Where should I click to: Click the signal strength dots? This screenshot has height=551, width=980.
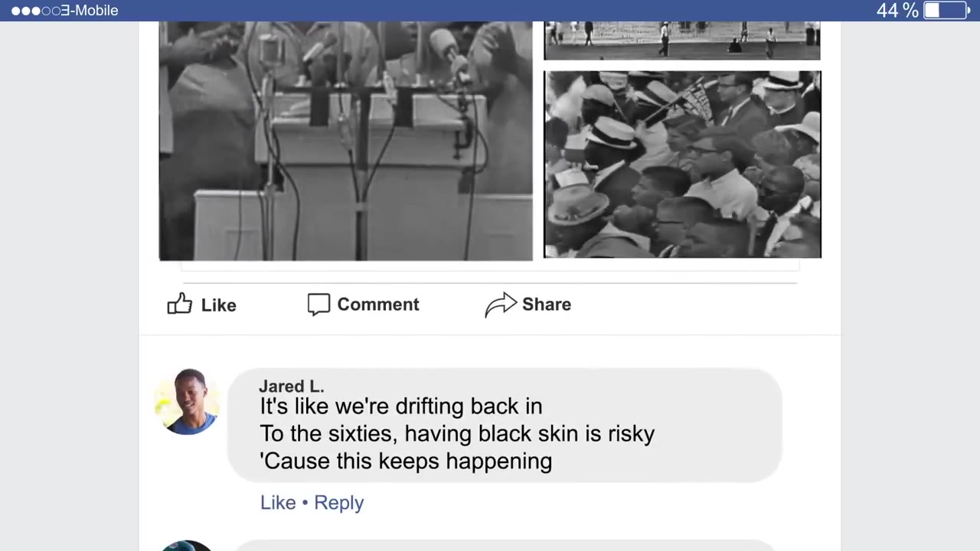(35, 11)
